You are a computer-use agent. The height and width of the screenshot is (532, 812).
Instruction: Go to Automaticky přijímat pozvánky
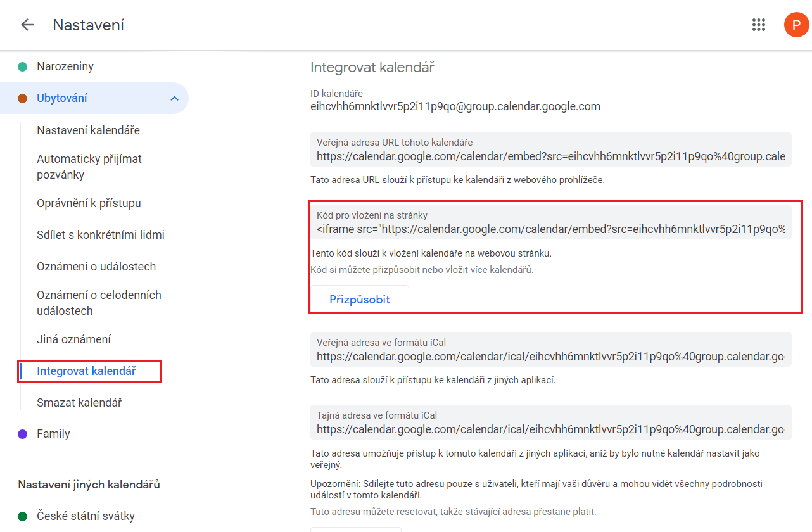[x=89, y=167]
